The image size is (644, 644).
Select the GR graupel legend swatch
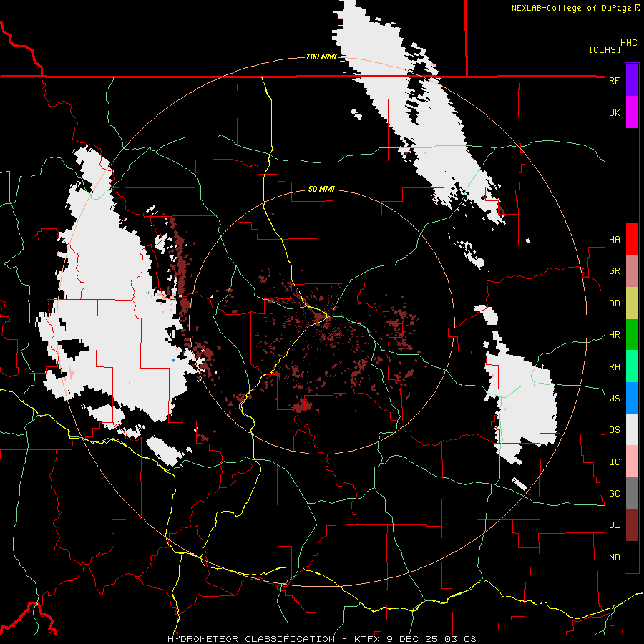(x=632, y=271)
